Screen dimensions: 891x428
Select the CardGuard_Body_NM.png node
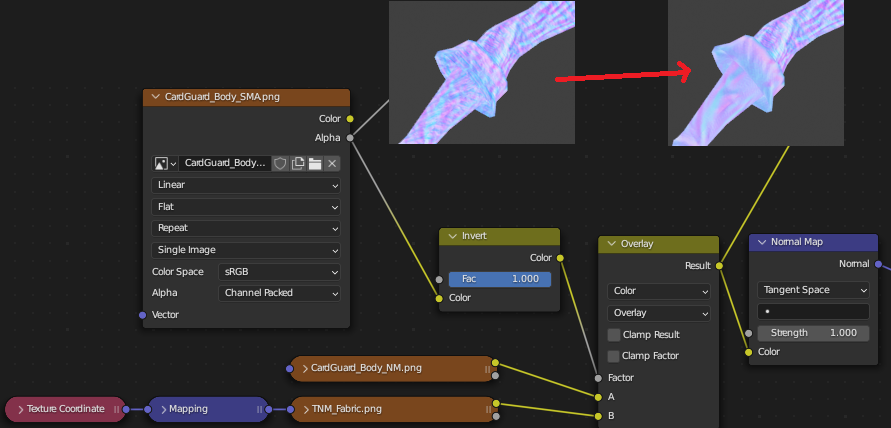coord(393,368)
